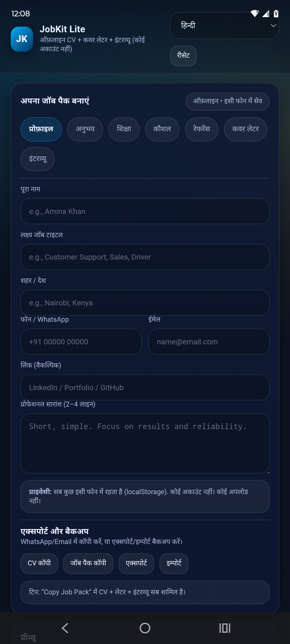Screen dimensions: 290x644
Task: Switch to the इंटरव्यू tab
Action: tap(37, 159)
